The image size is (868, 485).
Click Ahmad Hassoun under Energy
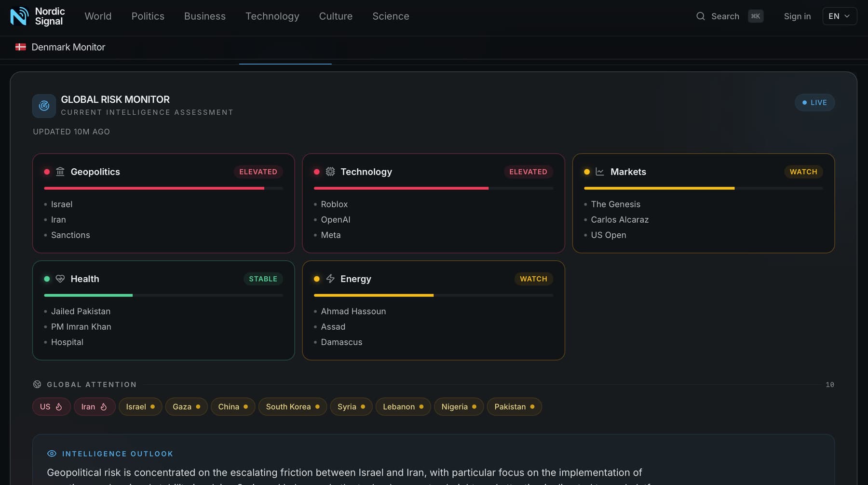[x=353, y=311]
